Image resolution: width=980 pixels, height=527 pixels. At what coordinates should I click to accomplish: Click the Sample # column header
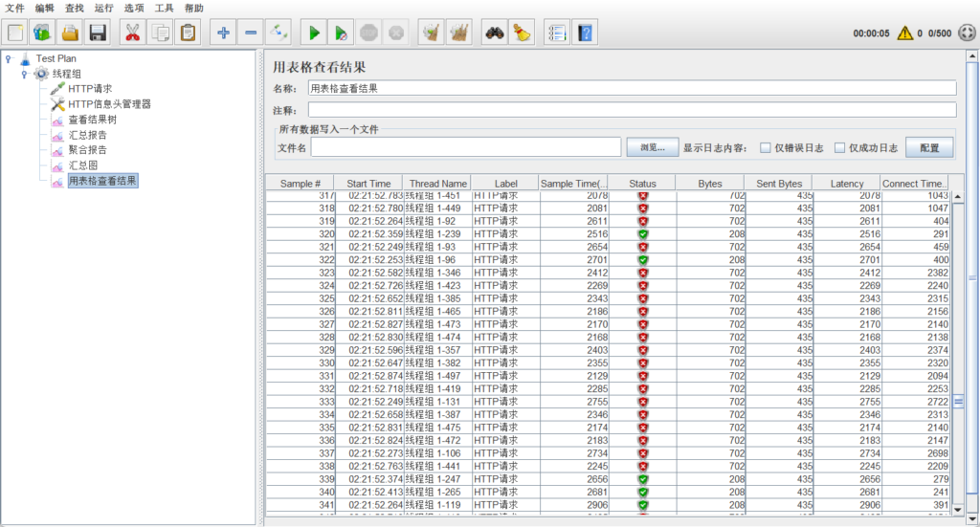coord(300,184)
